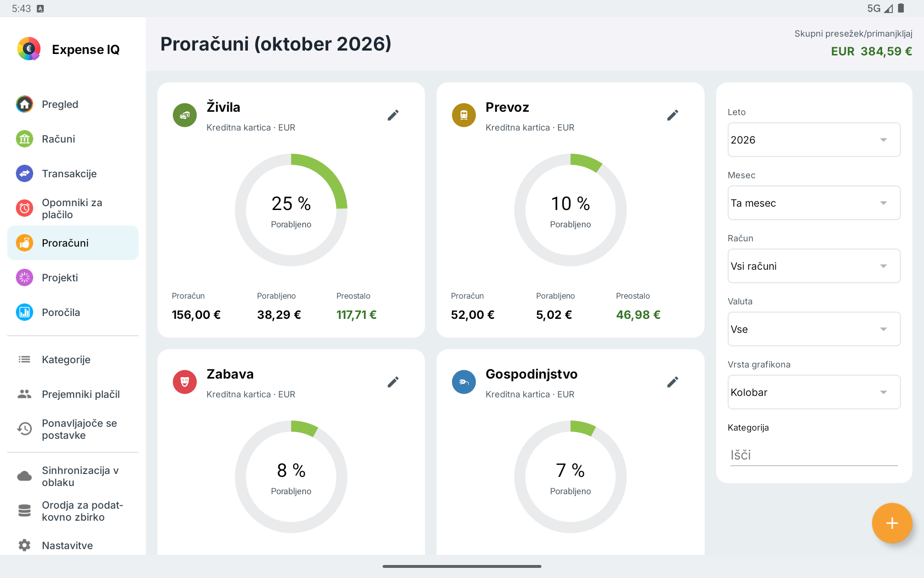Change Vrsta grafikona from Kolobar
Screen dimensions: 924x578
pyautogui.click(x=814, y=392)
